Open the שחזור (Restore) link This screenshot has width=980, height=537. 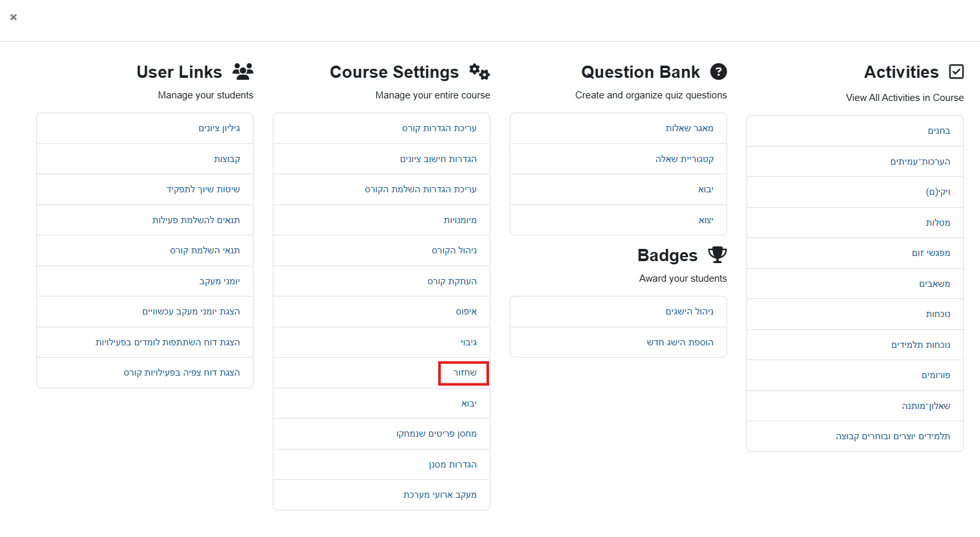coord(465,373)
